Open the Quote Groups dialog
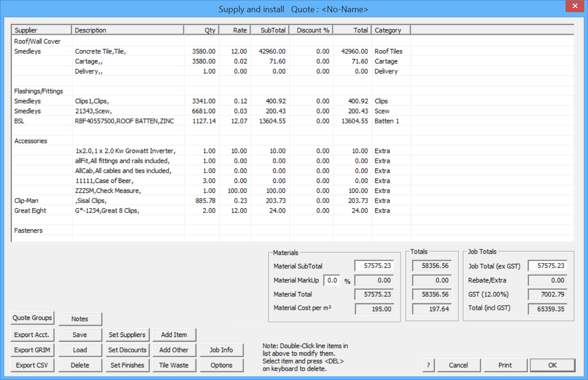Image resolution: width=588 pixels, height=380 pixels. [x=32, y=318]
